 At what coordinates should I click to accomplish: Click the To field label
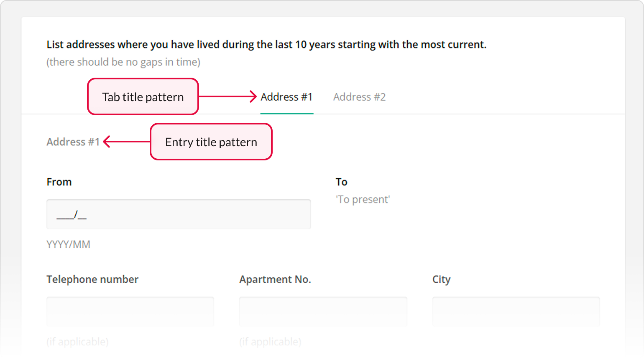point(342,182)
